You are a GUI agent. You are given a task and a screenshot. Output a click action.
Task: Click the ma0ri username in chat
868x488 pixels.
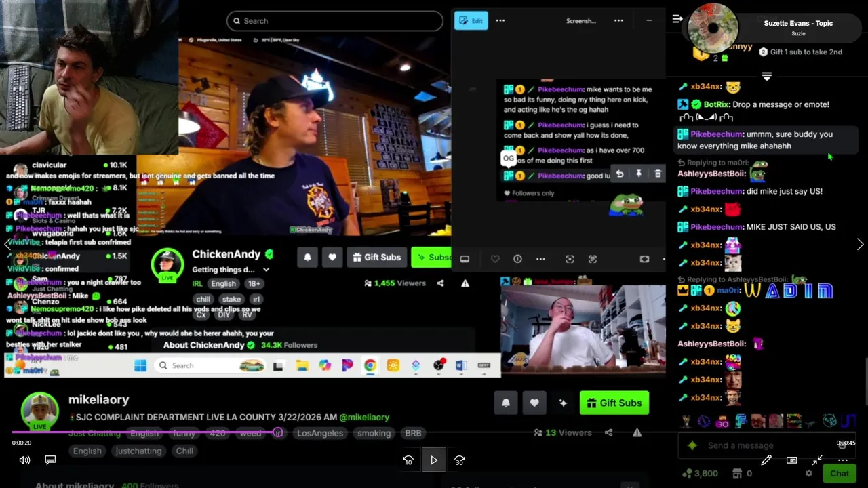click(729, 290)
